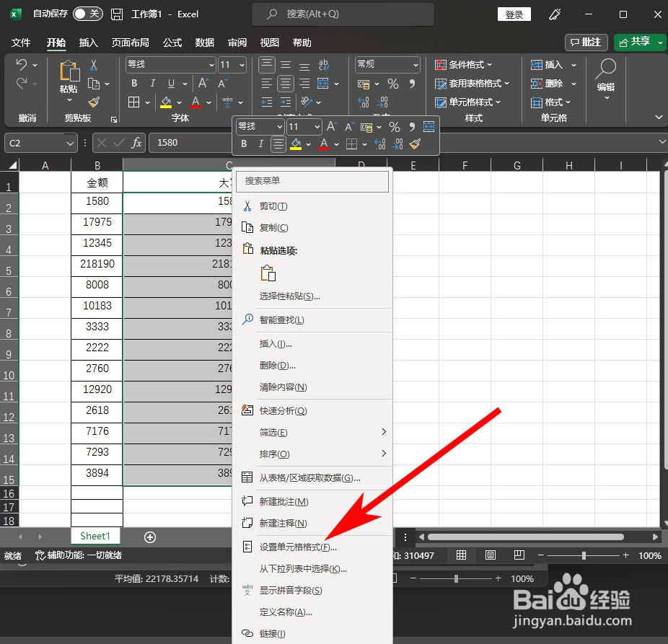Toggle Underline in the ribbon font group
This screenshot has height=644, width=668.
(171, 83)
